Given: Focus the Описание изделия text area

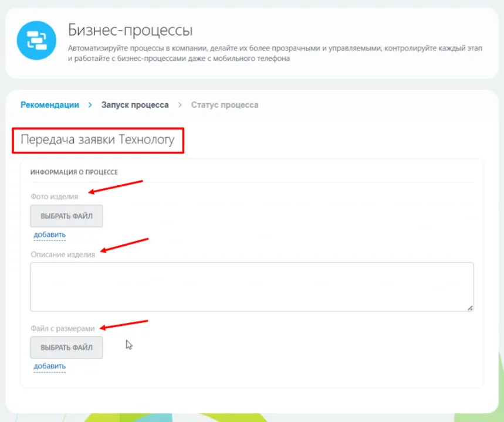Looking at the screenshot, I should [x=252, y=287].
